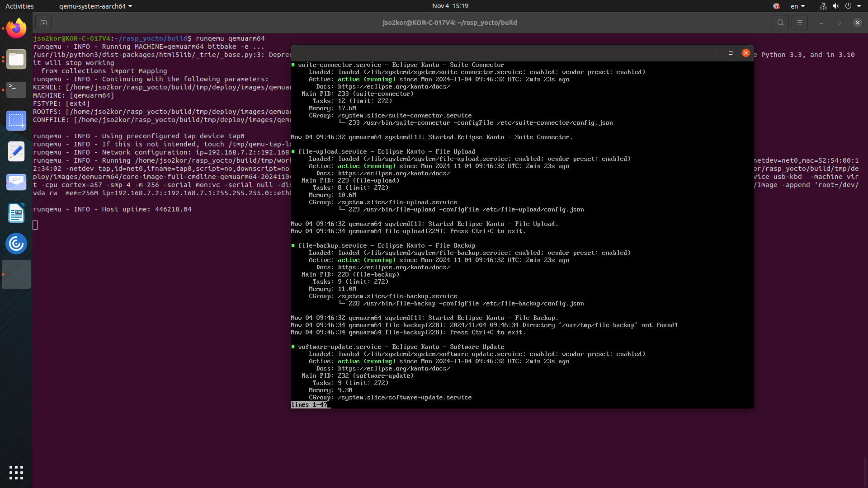Minimize the QEMU window
The height and width of the screenshot is (488, 868).
click(x=715, y=53)
